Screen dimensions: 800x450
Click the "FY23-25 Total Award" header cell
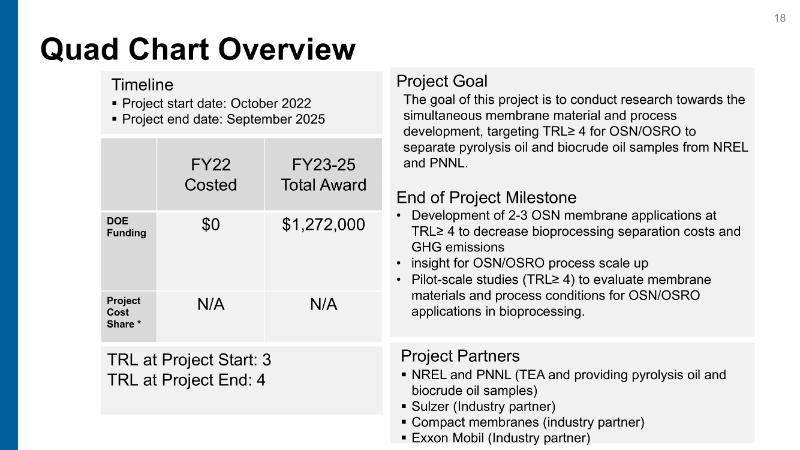(x=323, y=173)
